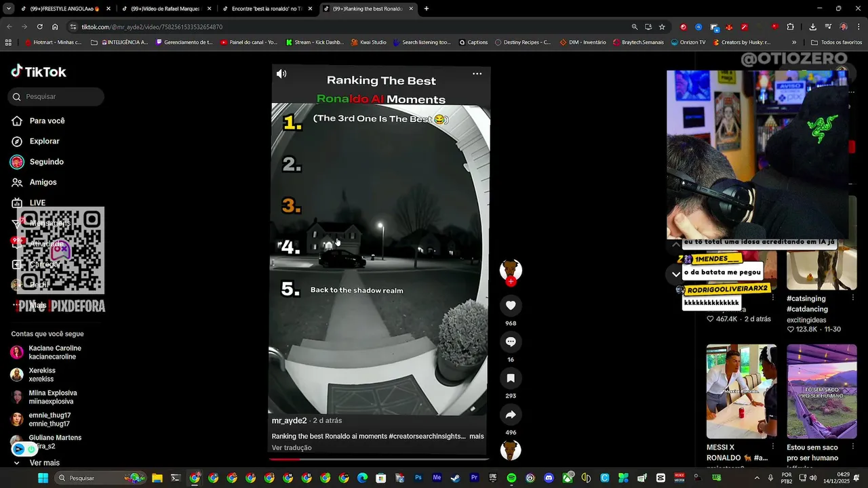Click the TikTok logo

38,72
